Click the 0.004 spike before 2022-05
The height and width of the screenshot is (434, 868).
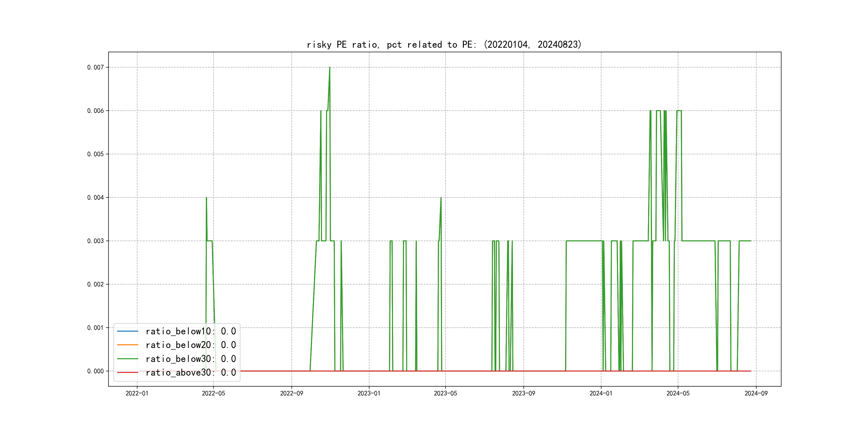tap(206, 199)
